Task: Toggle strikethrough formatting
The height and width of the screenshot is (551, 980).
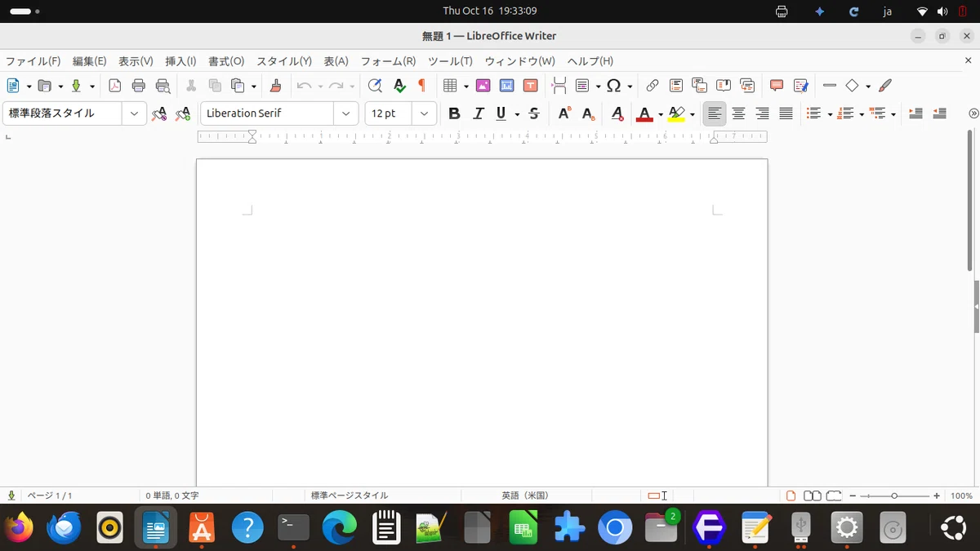Action: click(x=534, y=113)
